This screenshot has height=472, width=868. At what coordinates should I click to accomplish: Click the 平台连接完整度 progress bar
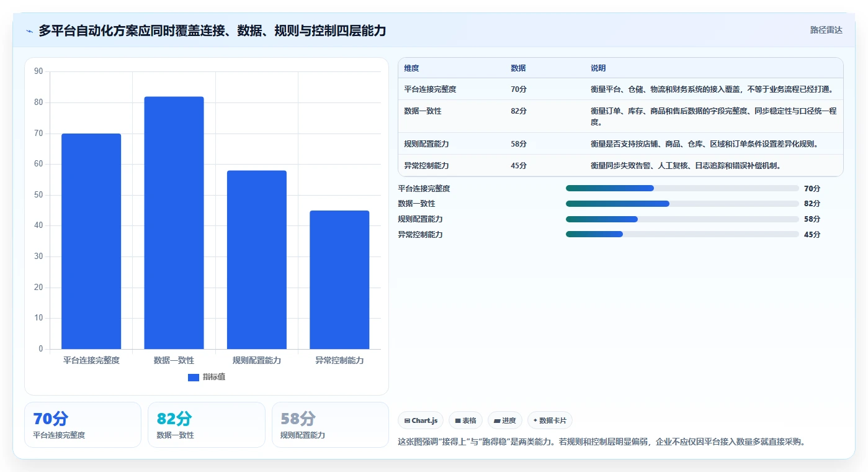click(682, 188)
